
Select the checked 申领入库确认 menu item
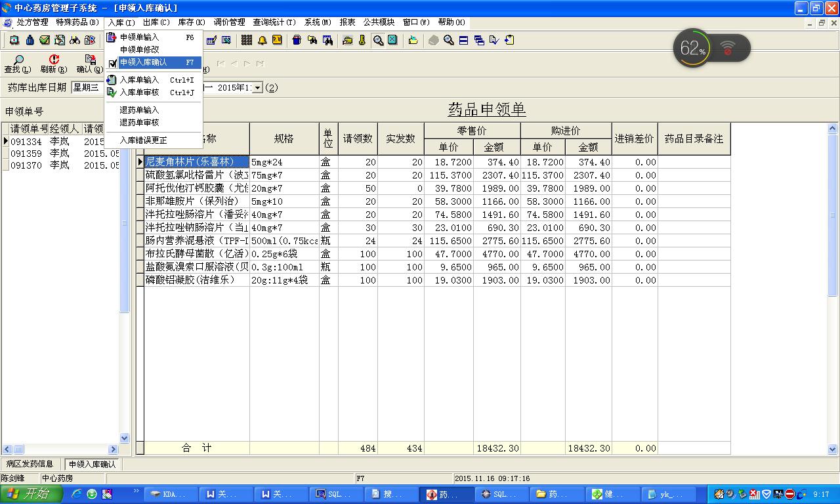pos(153,63)
